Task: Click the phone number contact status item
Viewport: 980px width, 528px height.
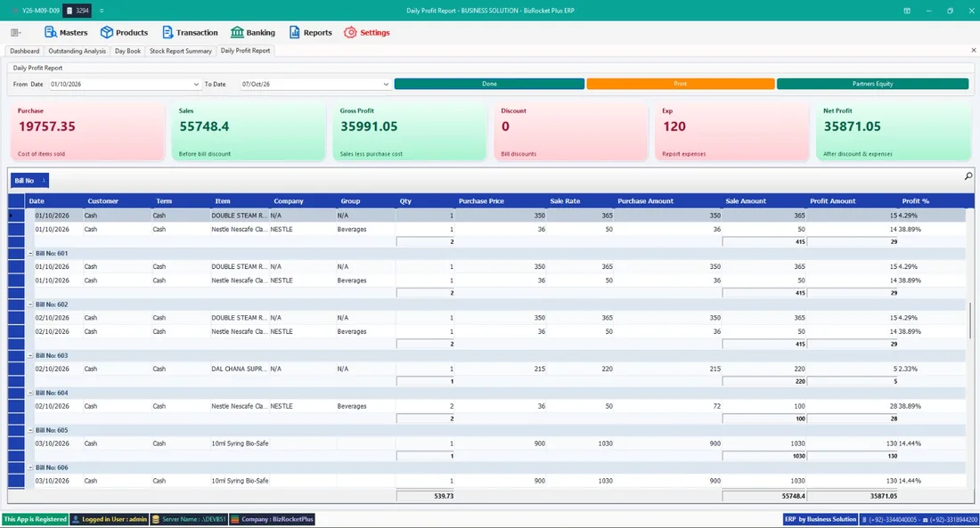Action: tap(919, 519)
